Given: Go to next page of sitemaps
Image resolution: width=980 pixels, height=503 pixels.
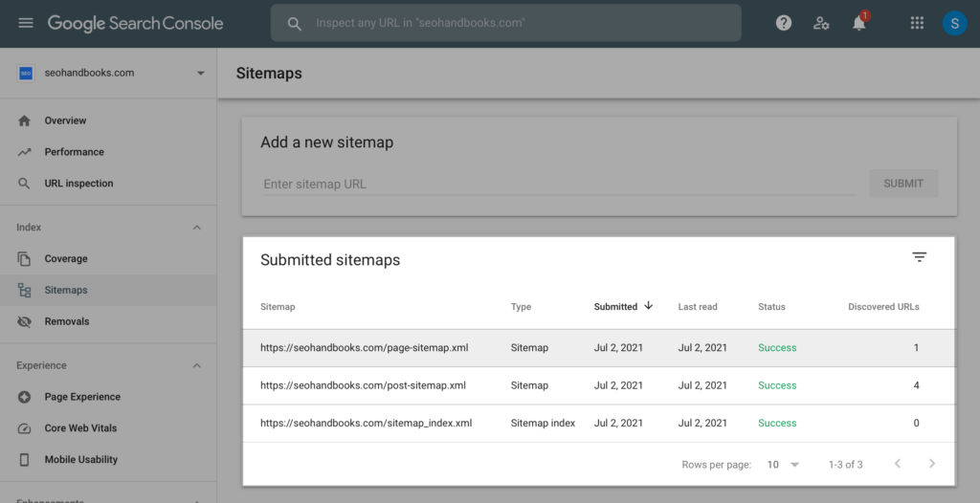Looking at the screenshot, I should coord(932,463).
